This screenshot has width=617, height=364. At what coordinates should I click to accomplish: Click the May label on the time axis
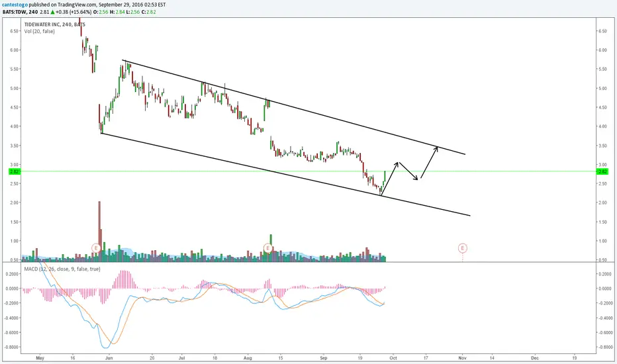pos(40,358)
